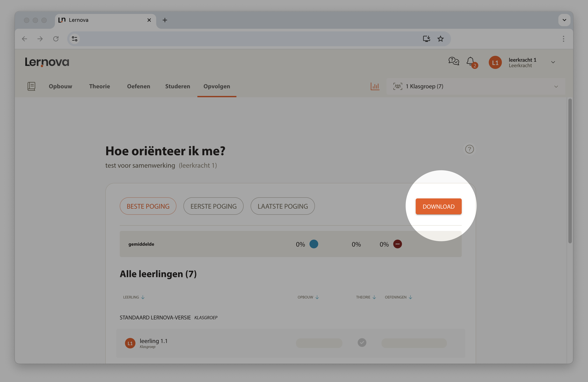Close the Lernova browser tab
This screenshot has height=382, width=588.
(x=149, y=20)
